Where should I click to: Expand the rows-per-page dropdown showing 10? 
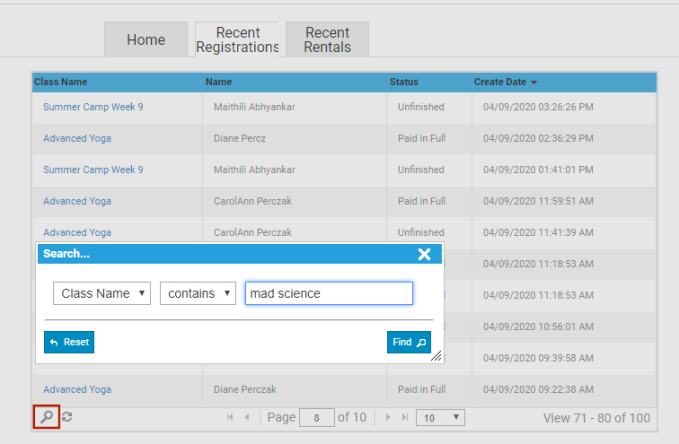[440, 417]
